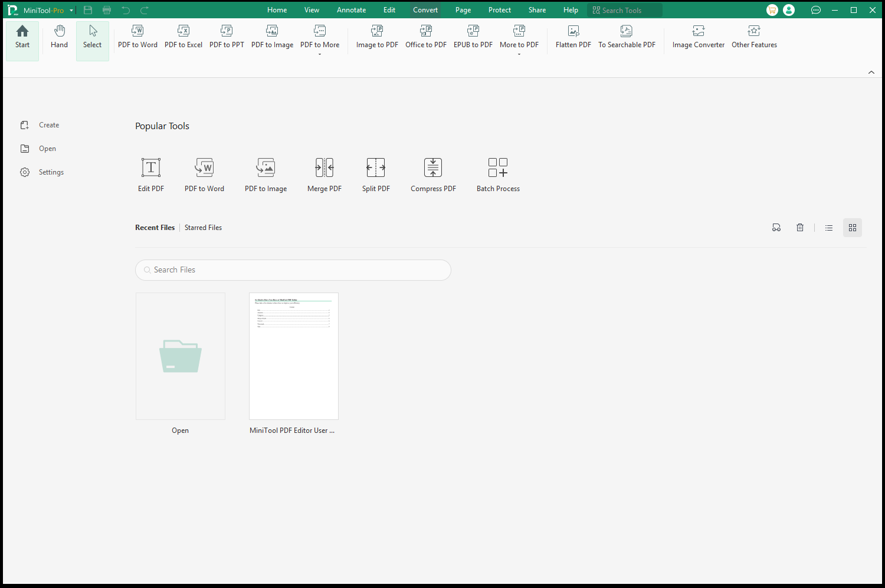Switch to Starred Files tab
This screenshot has width=885, height=588.
tap(203, 228)
